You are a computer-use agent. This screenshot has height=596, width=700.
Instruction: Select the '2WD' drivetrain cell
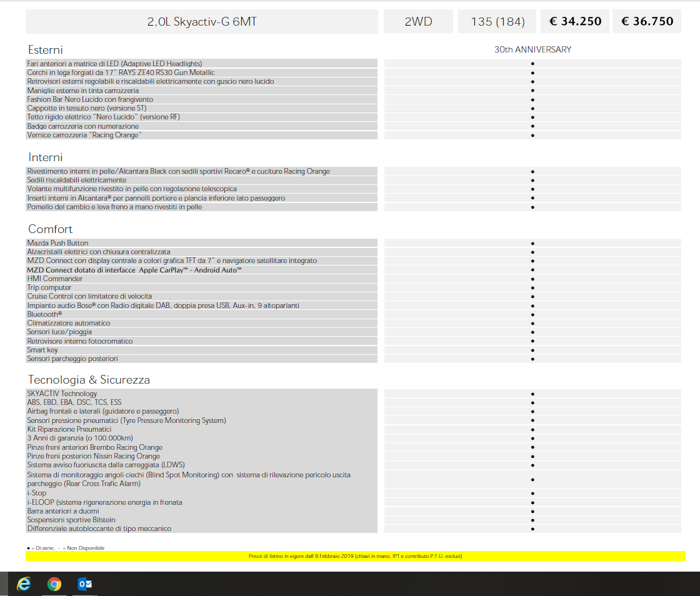(418, 21)
